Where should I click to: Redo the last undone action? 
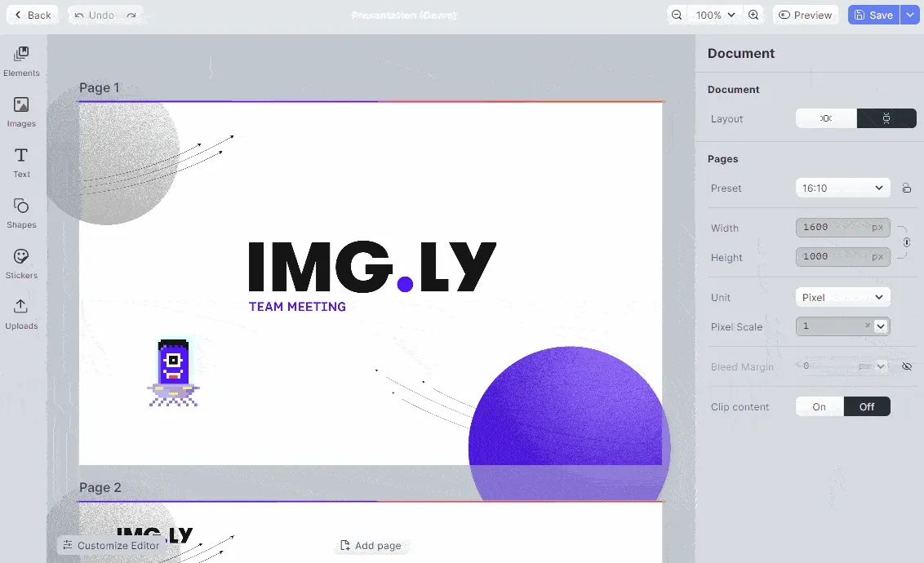pos(131,15)
